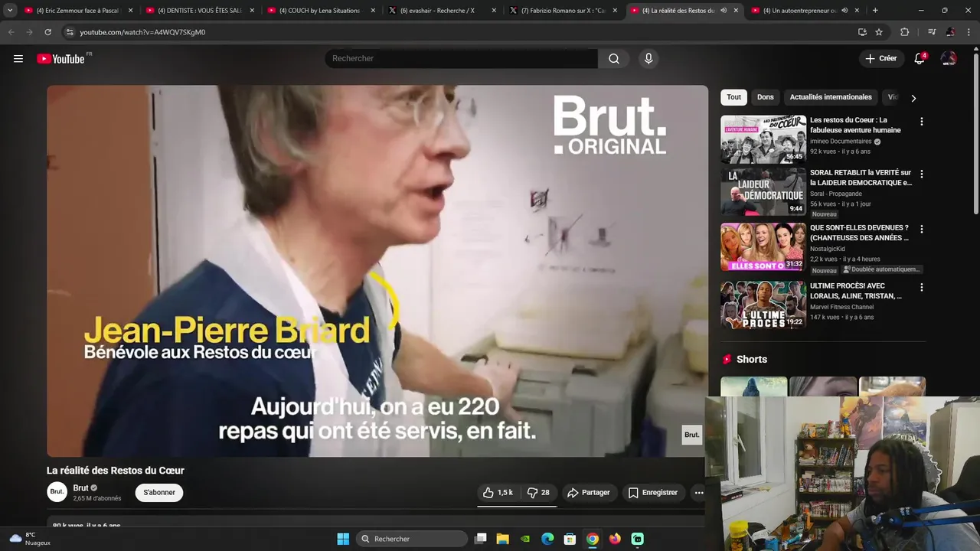Screen dimensions: 980x551
Task: Open the Chrome three-dot menu
Action: pyautogui.click(x=969, y=32)
